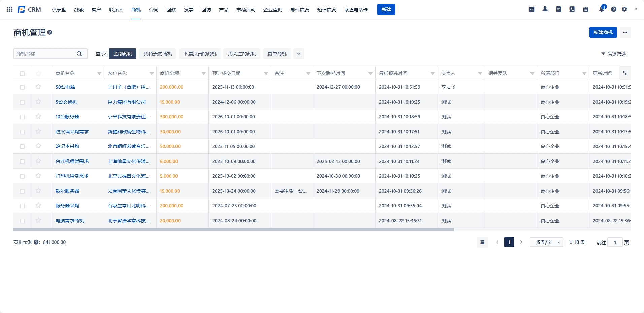Go to the next page arrow
The height and width of the screenshot is (313, 644).
coord(521,242)
